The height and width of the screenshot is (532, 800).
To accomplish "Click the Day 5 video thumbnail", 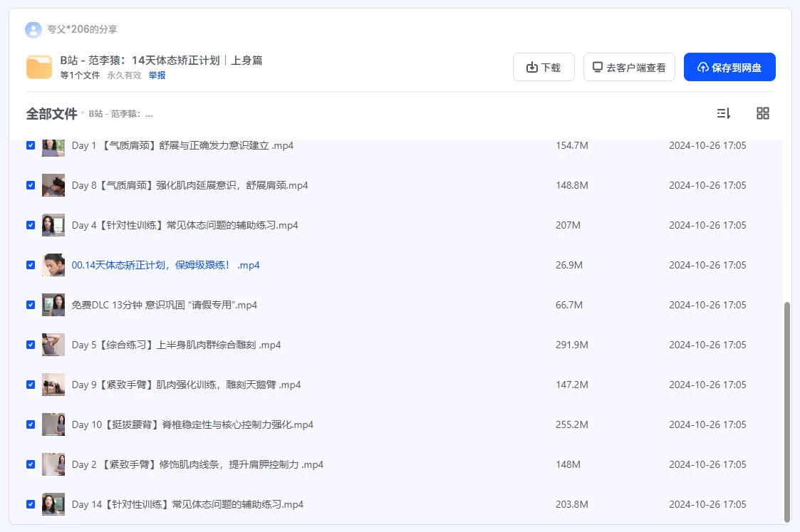I will (53, 345).
